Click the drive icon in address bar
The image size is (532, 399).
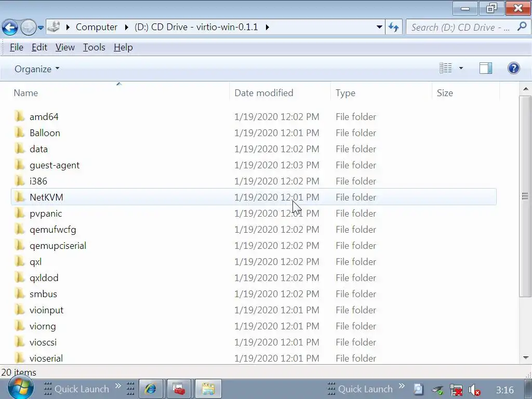pos(54,27)
